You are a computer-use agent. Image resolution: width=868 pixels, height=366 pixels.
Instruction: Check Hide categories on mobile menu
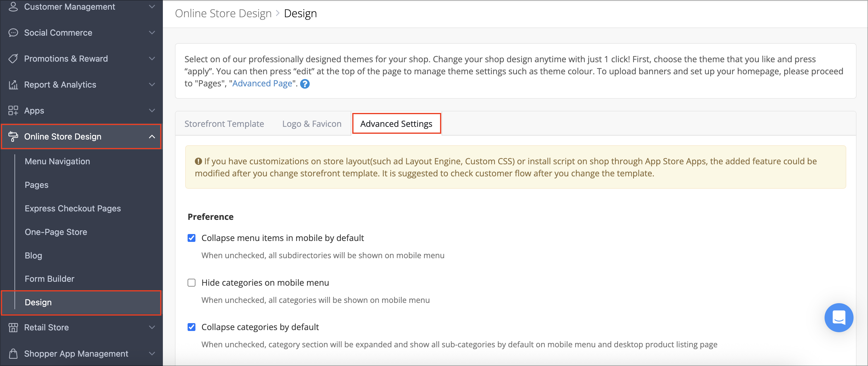[192, 283]
